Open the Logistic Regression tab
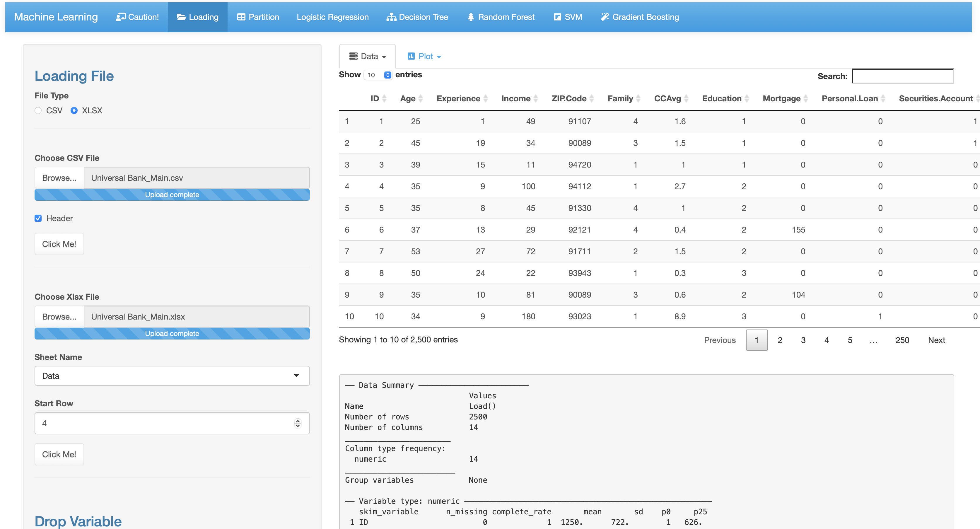This screenshot has height=529, width=980. pyautogui.click(x=332, y=17)
